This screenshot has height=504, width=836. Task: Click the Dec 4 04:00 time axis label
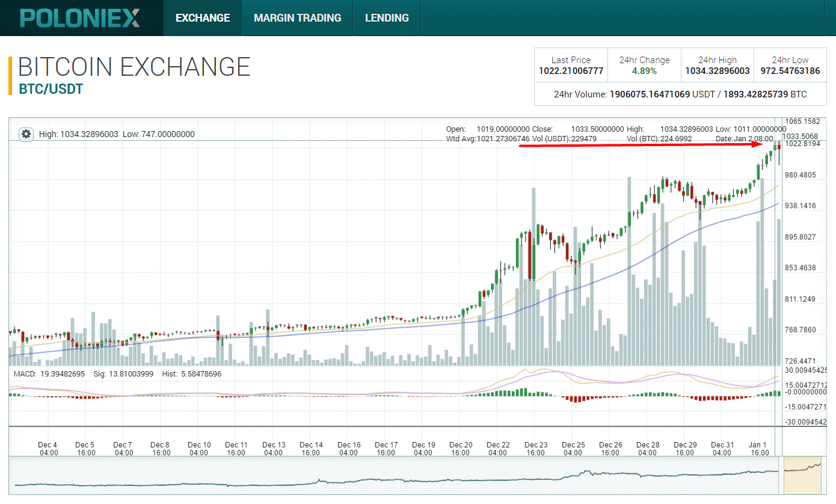pyautogui.click(x=48, y=449)
